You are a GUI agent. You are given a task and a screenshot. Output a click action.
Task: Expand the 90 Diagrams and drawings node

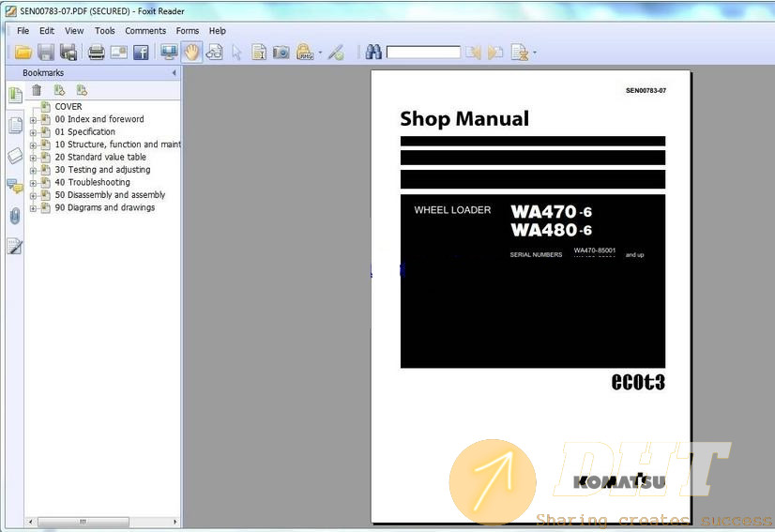click(x=33, y=208)
